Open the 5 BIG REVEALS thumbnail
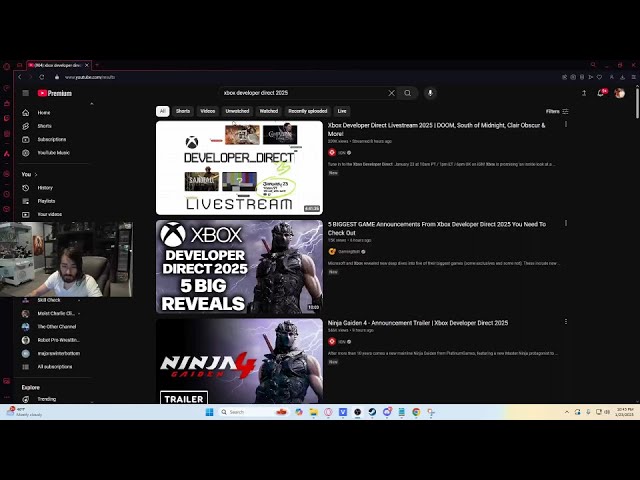The image size is (640, 480). (239, 267)
